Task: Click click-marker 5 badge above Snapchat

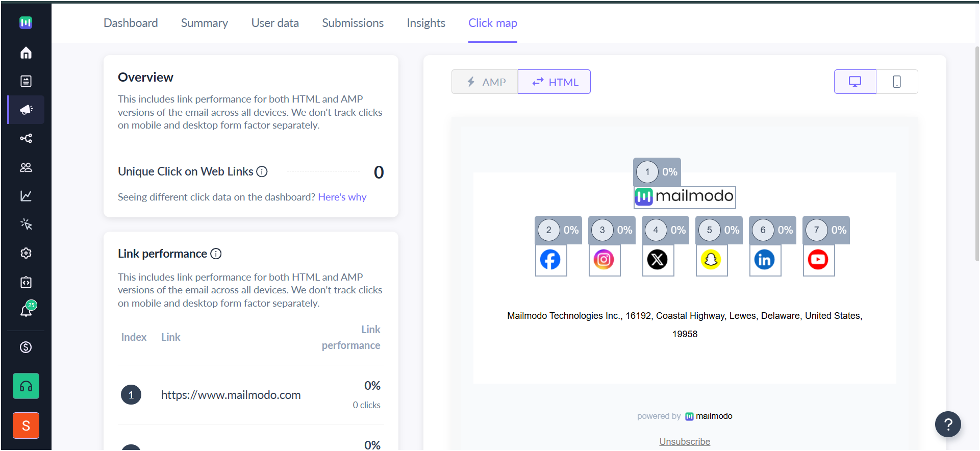Action: (719, 230)
